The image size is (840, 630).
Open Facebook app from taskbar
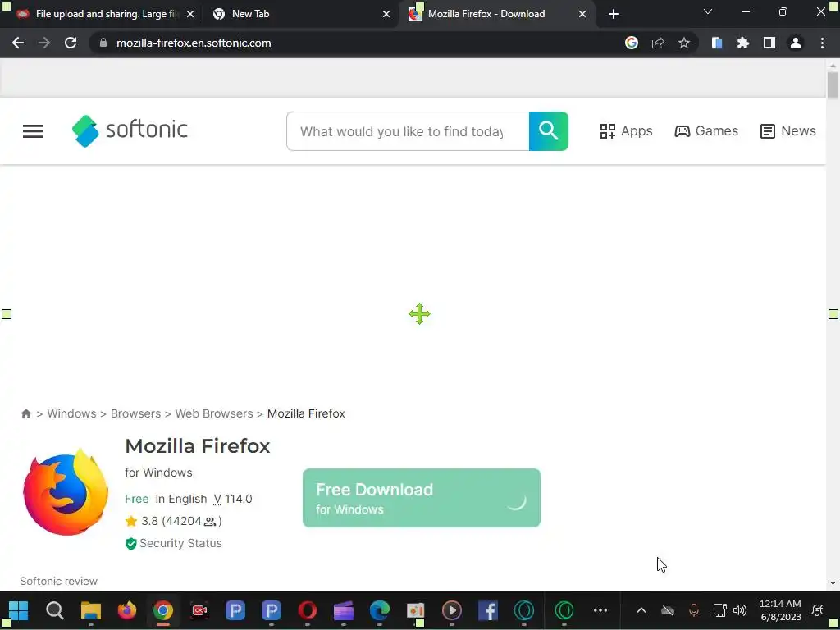(487, 610)
